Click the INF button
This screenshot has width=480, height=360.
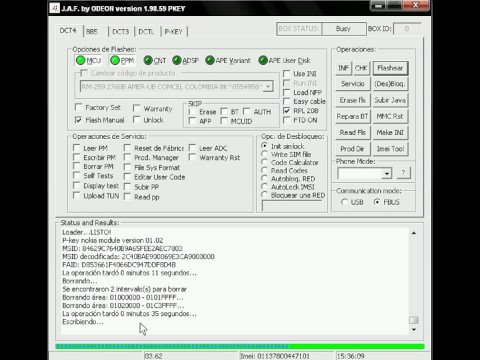[343, 68]
